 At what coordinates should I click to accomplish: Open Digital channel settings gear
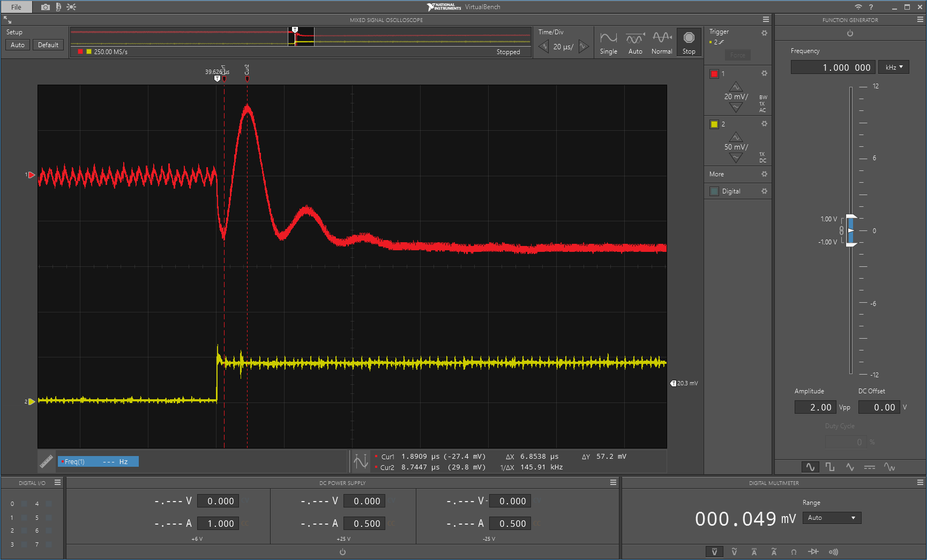(x=764, y=191)
